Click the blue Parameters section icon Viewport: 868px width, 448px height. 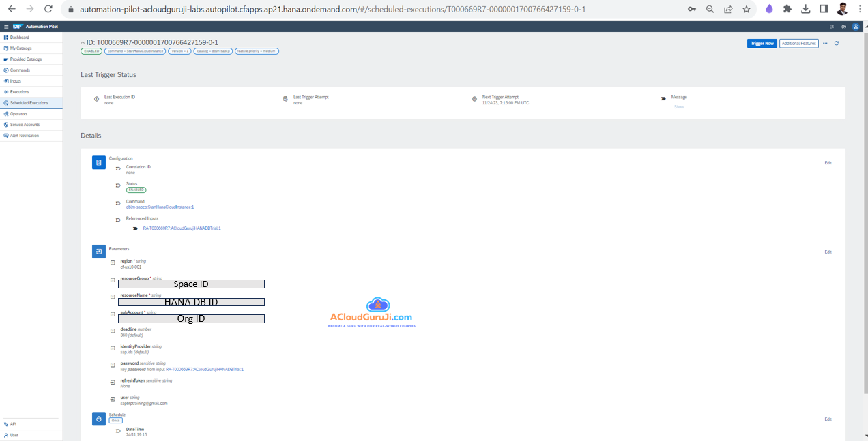(99, 252)
